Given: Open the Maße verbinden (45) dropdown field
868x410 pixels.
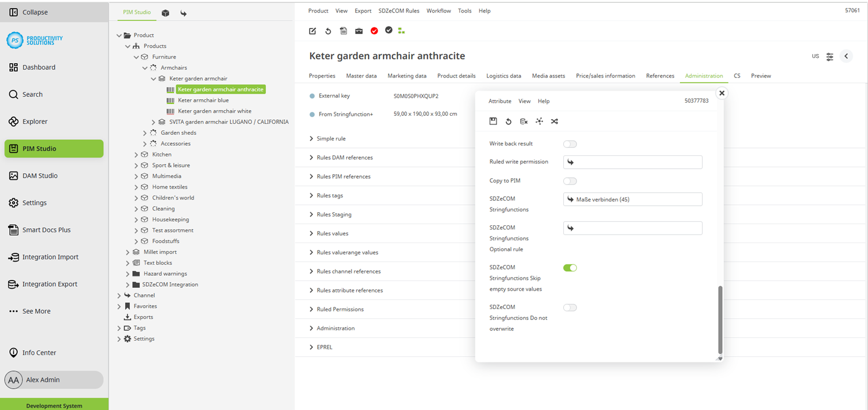Looking at the screenshot, I should click(632, 199).
